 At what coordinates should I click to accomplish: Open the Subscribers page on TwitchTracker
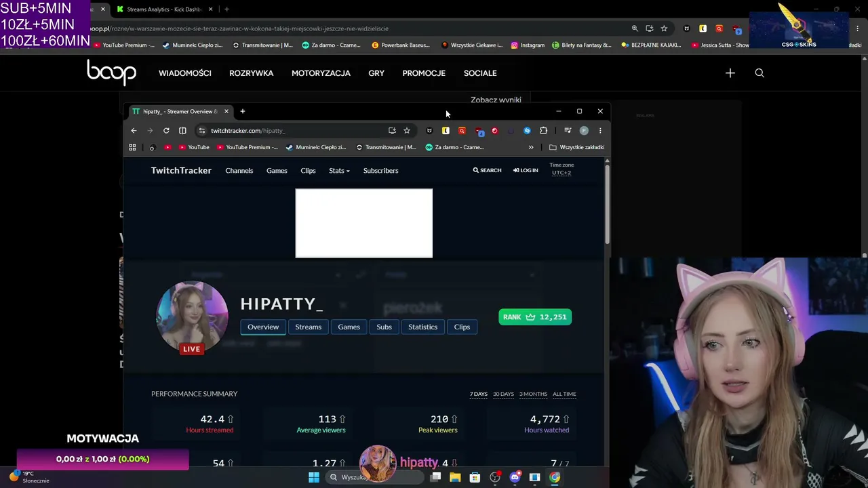click(x=380, y=171)
